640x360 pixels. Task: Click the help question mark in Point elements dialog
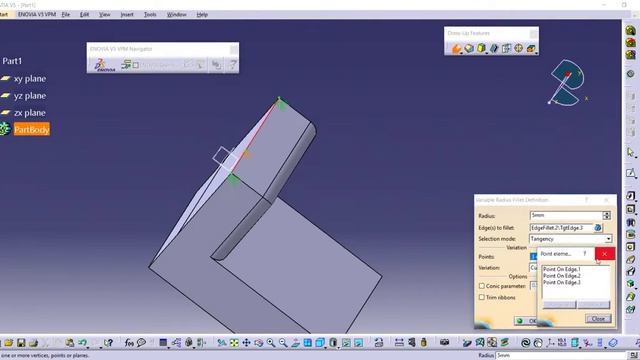584,254
